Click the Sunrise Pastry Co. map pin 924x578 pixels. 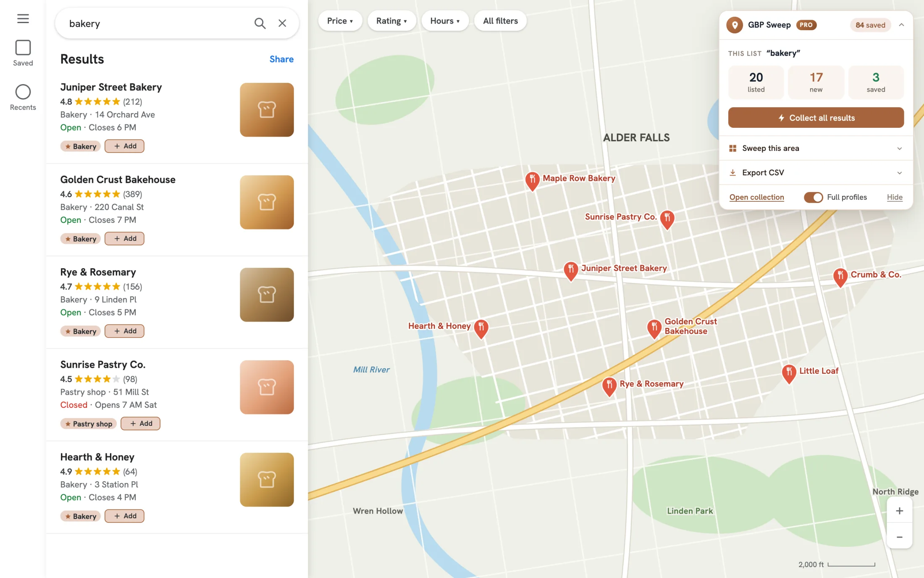point(667,219)
